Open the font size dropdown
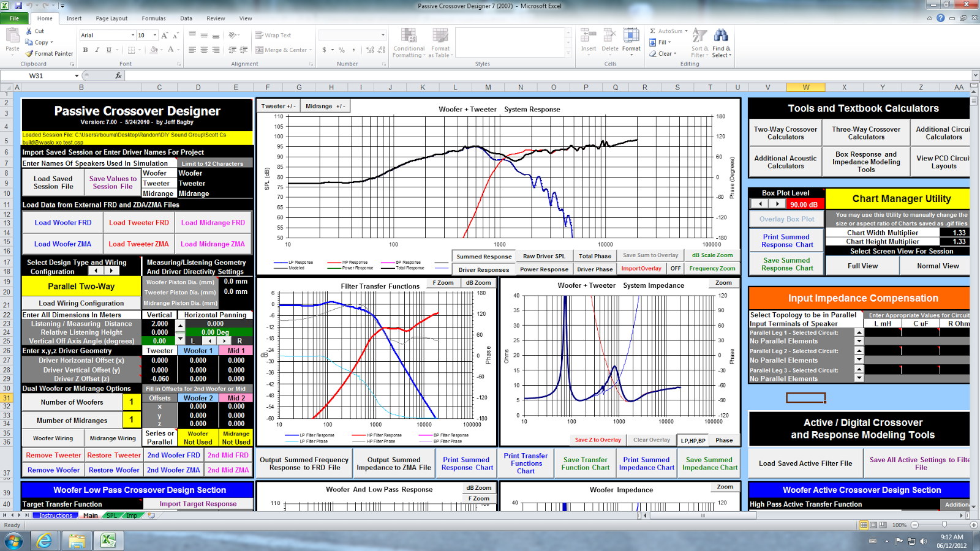The height and width of the screenshot is (551, 980). click(155, 35)
